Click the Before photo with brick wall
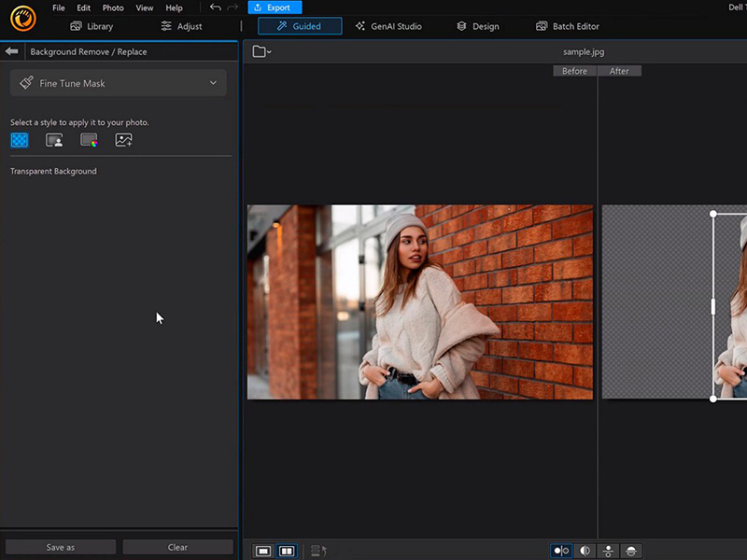Viewport: 747px width, 560px height. click(419, 301)
